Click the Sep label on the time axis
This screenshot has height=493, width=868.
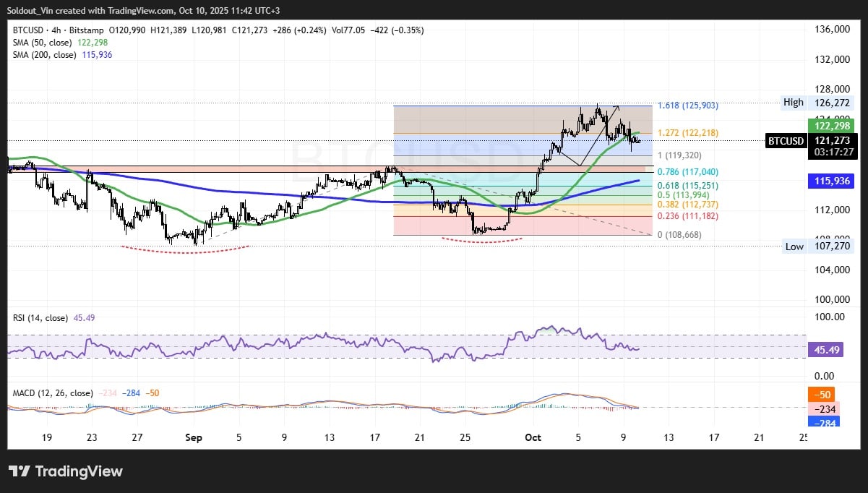193,437
